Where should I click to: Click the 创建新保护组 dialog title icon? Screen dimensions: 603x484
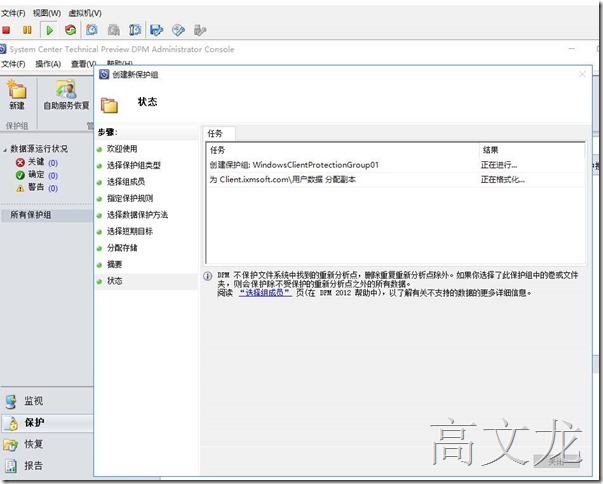click(104, 74)
